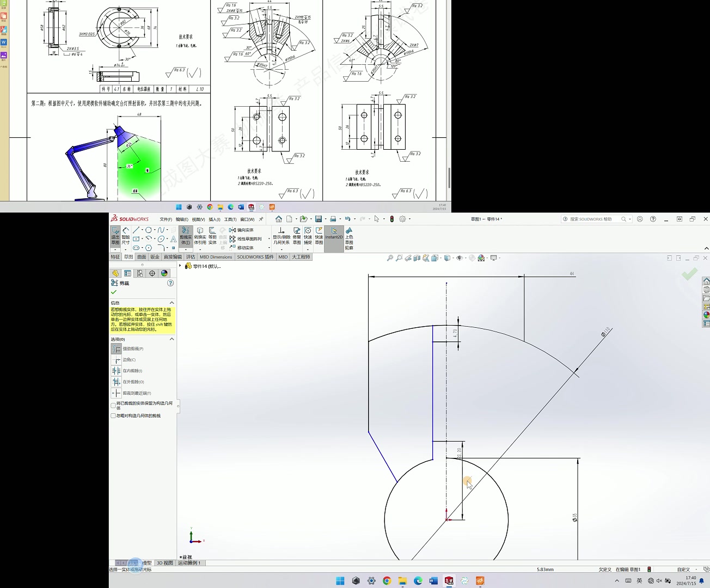This screenshot has height=588, width=710.
Task: Collapse the 信息 section
Action: (172, 303)
